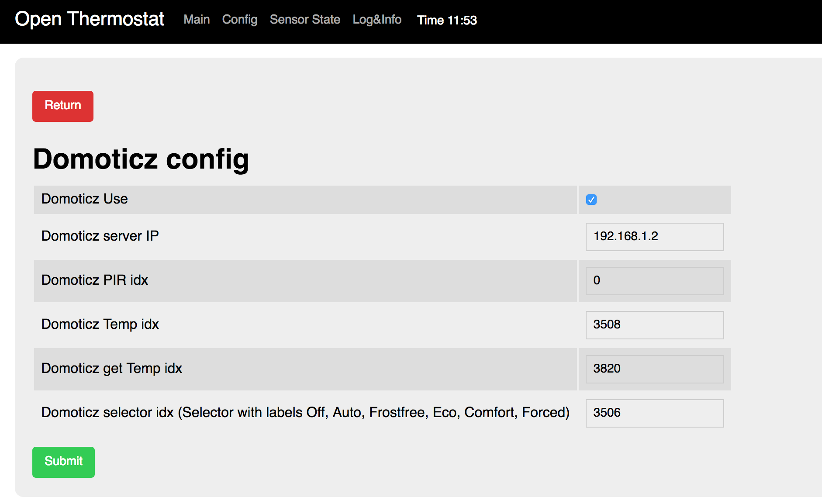Screen dimensions: 822x504
Task: Focus the Domoticz get Temp idx field
Action: 655,369
